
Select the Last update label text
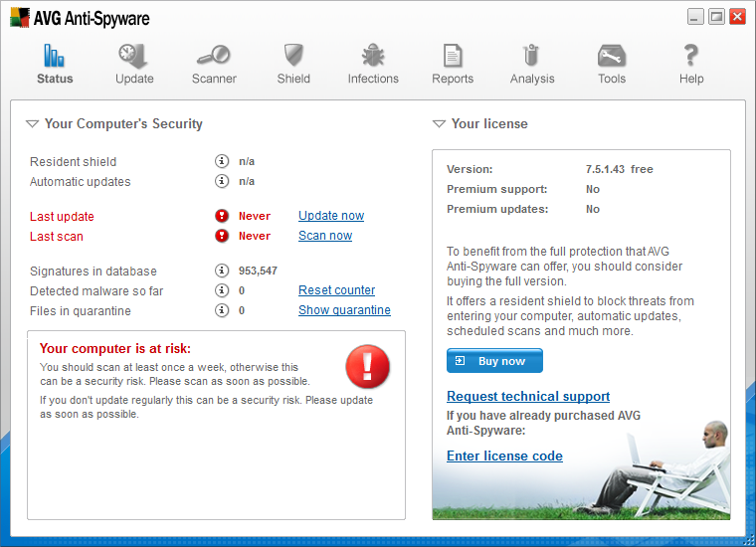point(62,217)
